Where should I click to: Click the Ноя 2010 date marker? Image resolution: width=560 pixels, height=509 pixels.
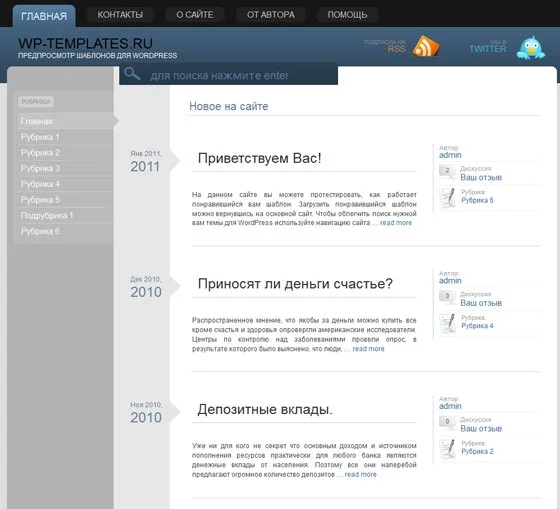click(146, 413)
